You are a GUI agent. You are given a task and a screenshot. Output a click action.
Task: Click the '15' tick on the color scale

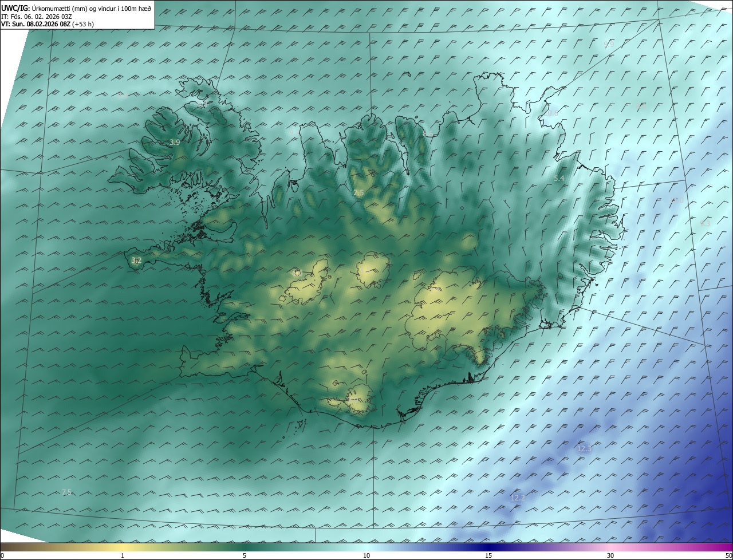click(x=488, y=555)
